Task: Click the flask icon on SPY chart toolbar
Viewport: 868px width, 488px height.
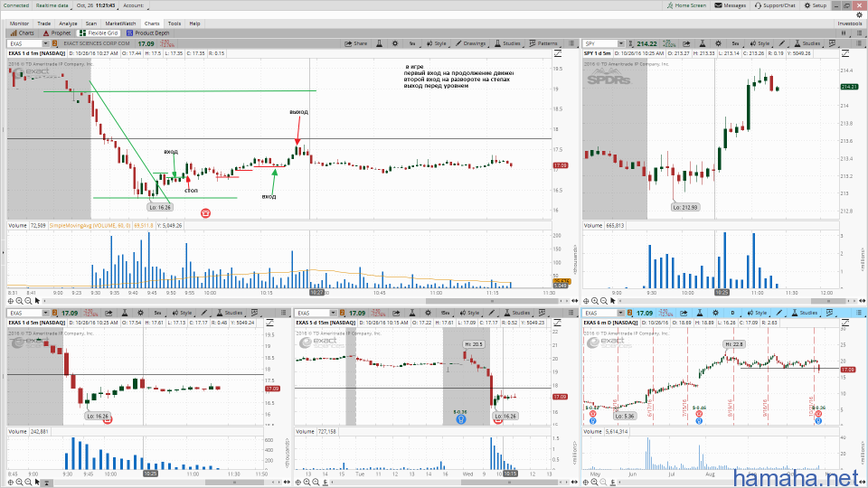Action: 702,43
